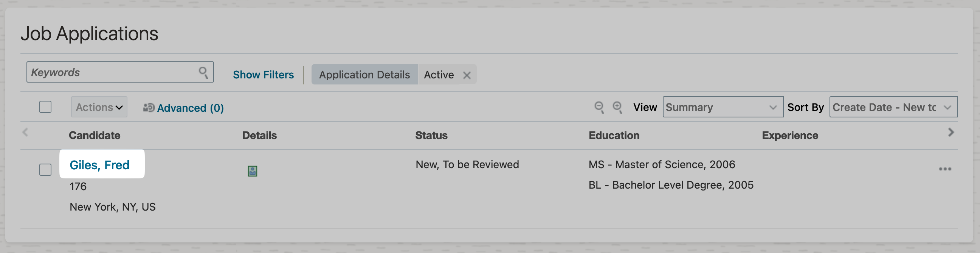Expand the Actions dropdown
Image resolution: width=980 pixels, height=253 pixels.
tap(99, 107)
